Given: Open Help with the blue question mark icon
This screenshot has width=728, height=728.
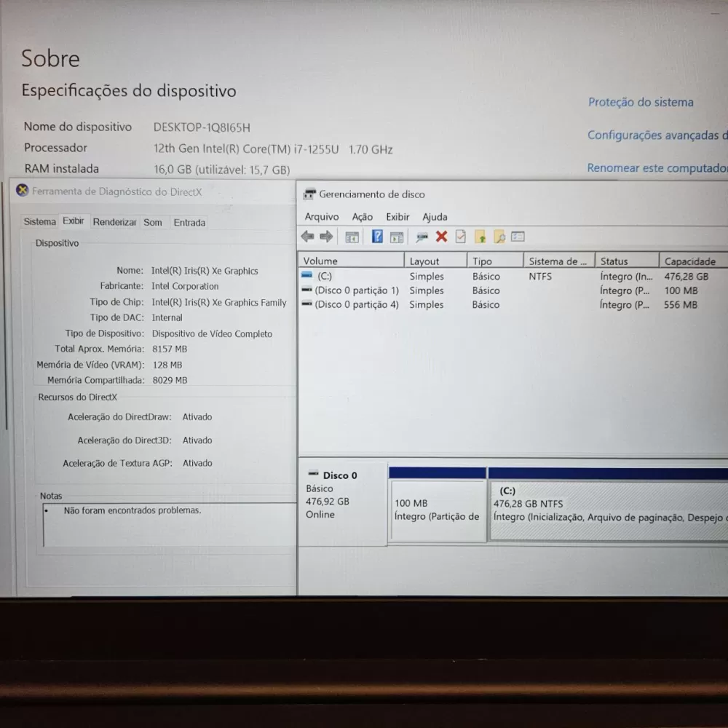Looking at the screenshot, I should tap(377, 237).
